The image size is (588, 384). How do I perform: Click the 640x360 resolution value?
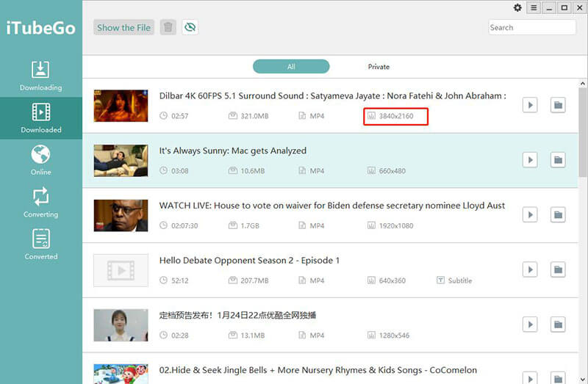point(392,280)
